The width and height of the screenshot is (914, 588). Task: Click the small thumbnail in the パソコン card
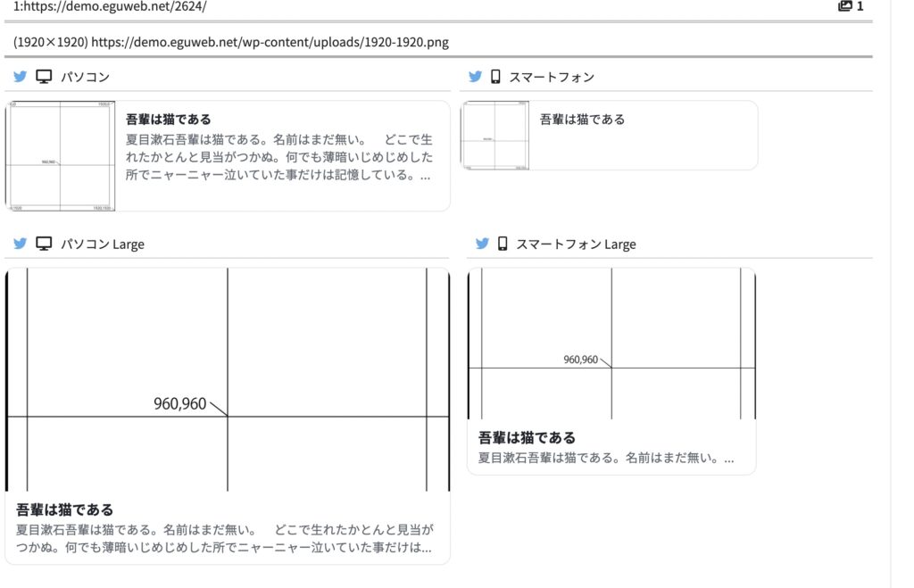click(x=61, y=156)
